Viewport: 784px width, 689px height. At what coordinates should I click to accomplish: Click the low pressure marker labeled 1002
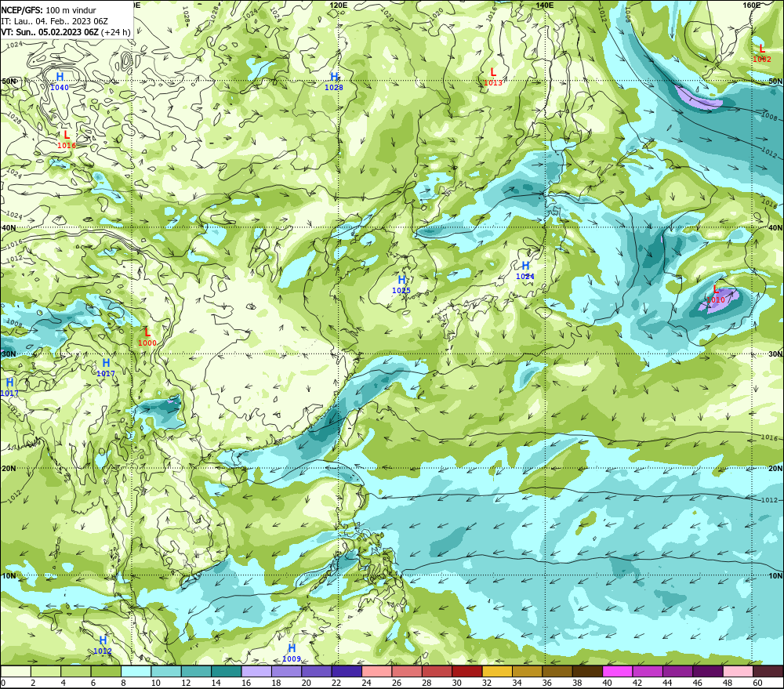tap(761, 53)
